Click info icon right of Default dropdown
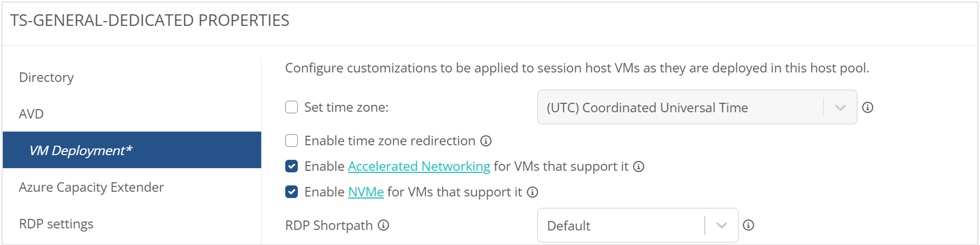The height and width of the screenshot is (245, 980). point(748,225)
